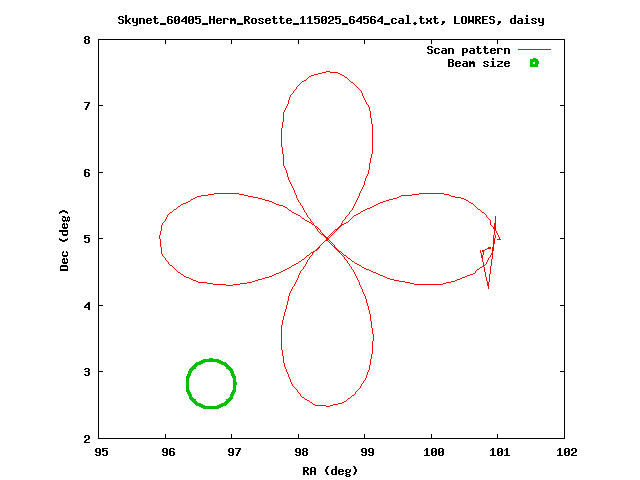
Task: Click the plot title Skynet_60405_Herm_Rosette text
Action: (331, 20)
